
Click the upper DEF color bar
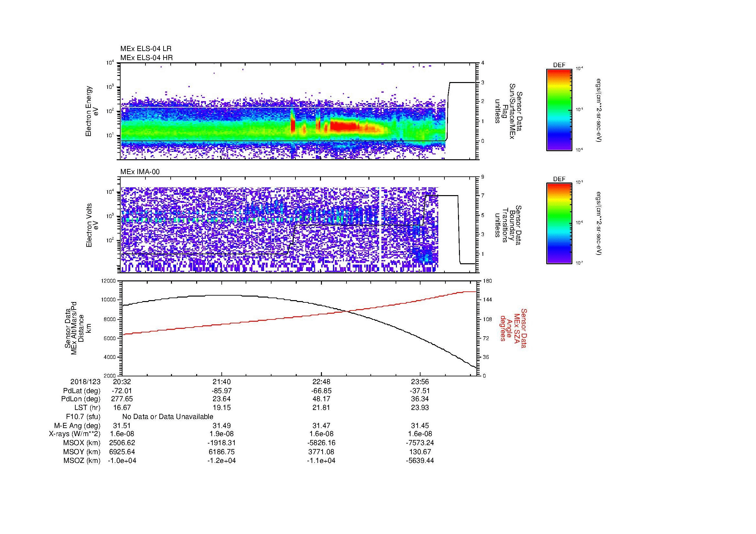click(x=559, y=110)
